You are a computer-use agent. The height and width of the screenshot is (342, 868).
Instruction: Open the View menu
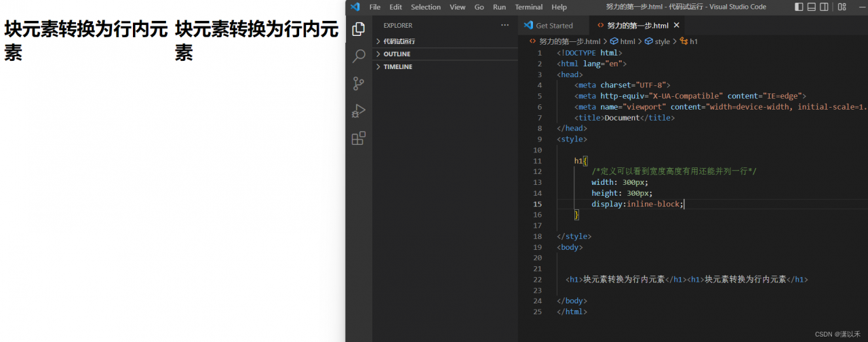pyautogui.click(x=458, y=7)
